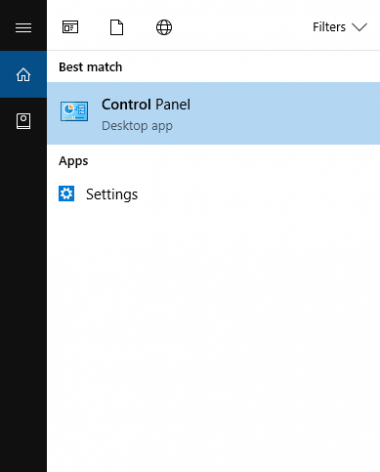Image resolution: width=380 pixels, height=472 pixels.
Task: Click the Desktop app subtitle text
Action: [137, 126]
